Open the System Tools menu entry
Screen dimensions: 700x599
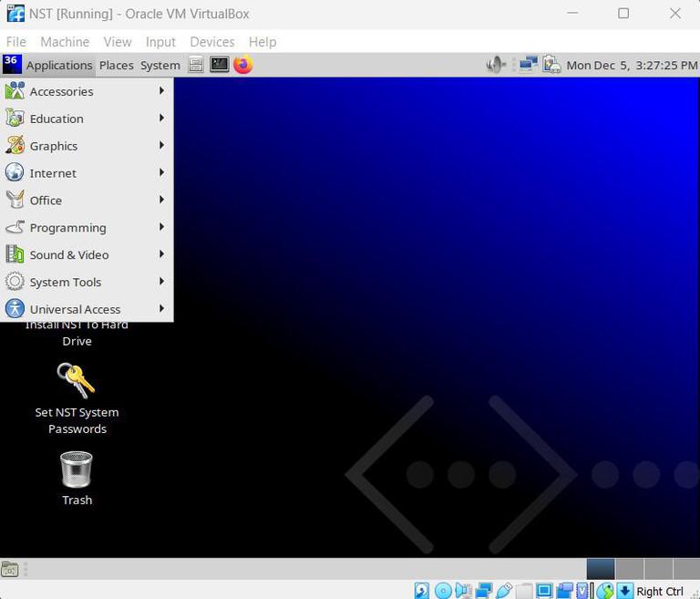(87, 282)
